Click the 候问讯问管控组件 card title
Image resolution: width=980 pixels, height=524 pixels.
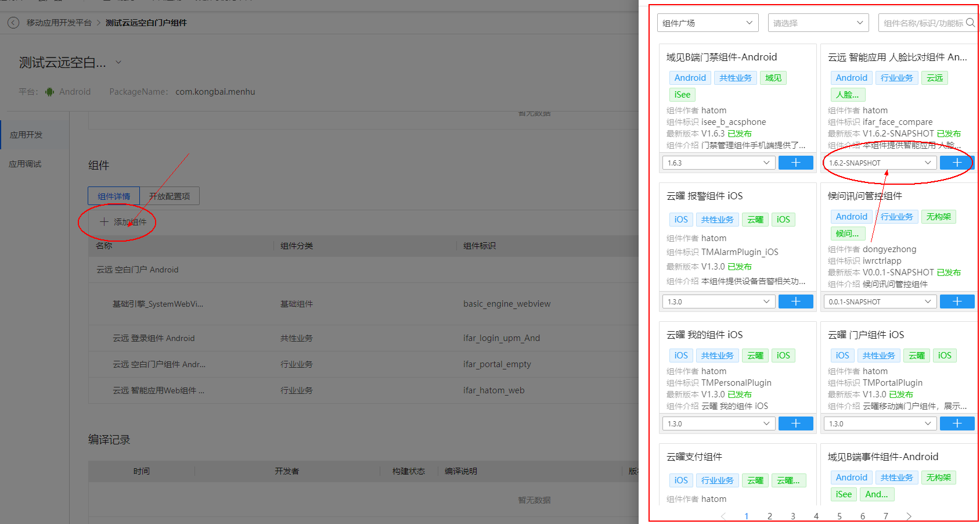864,196
